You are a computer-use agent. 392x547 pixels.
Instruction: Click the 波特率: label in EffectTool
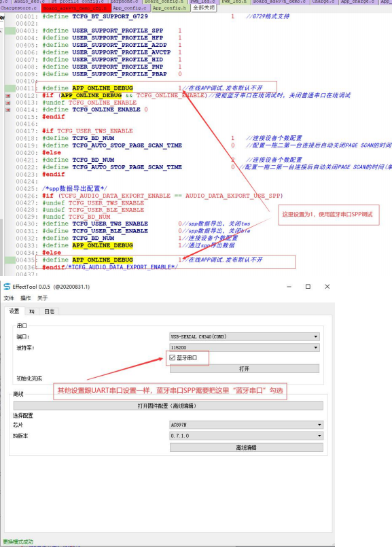[x=25, y=348]
